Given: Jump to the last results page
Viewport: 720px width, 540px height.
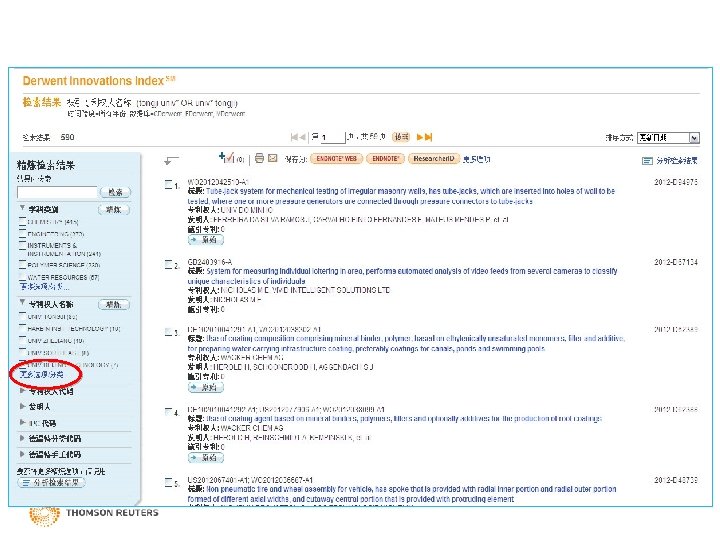Looking at the screenshot, I should [428, 137].
